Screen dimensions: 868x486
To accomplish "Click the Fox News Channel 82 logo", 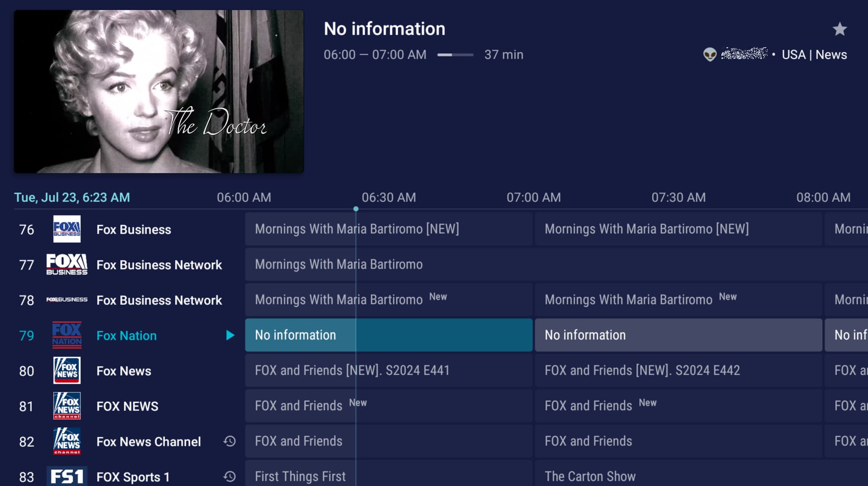I will [67, 441].
